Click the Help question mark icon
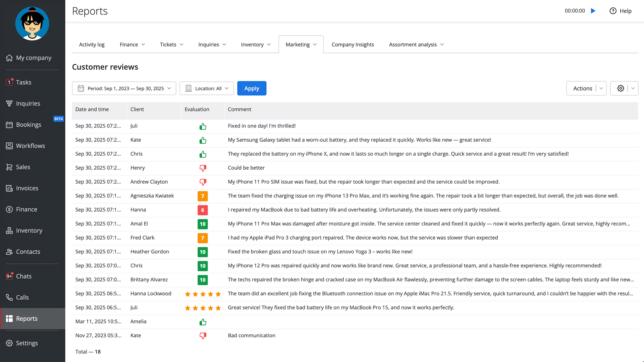644x362 pixels. click(613, 11)
